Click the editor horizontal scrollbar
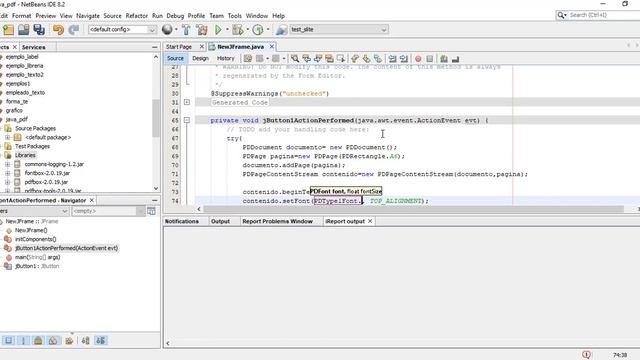The width and height of the screenshot is (640, 360). pos(413,209)
